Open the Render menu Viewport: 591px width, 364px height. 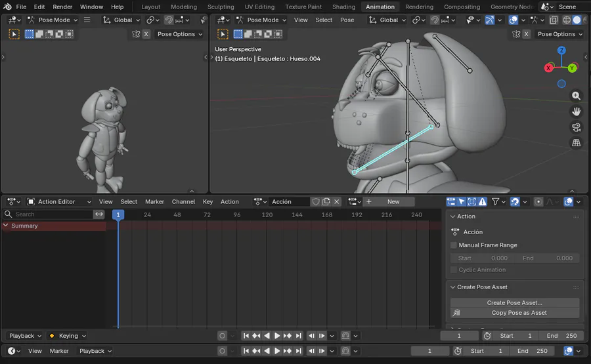[62, 7]
